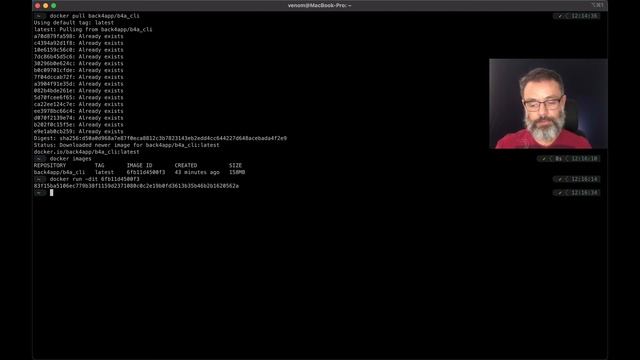Click image ID 6fb11d4500f3 in the table row
The image size is (640, 360).
point(146,172)
